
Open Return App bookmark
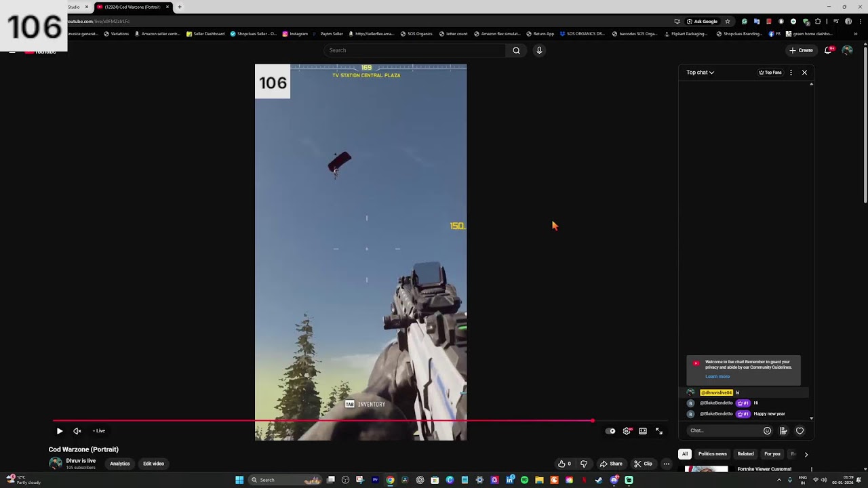point(540,34)
